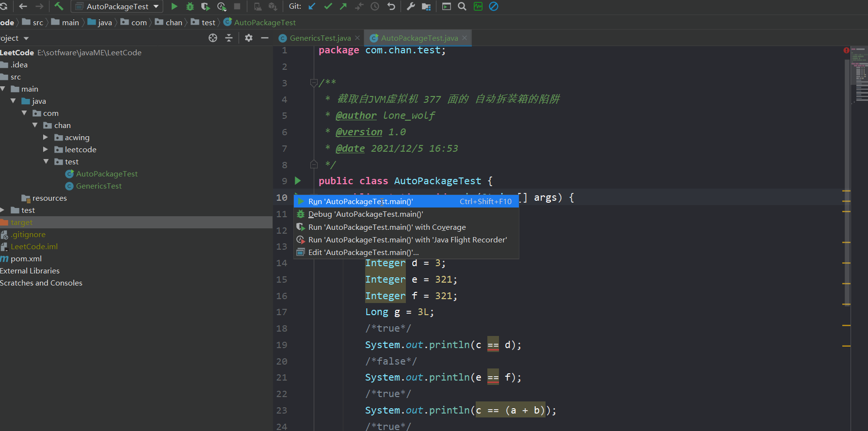Choose Edit 'AutoPackageTest.main()' menu item
The image size is (868, 431).
(406, 252)
